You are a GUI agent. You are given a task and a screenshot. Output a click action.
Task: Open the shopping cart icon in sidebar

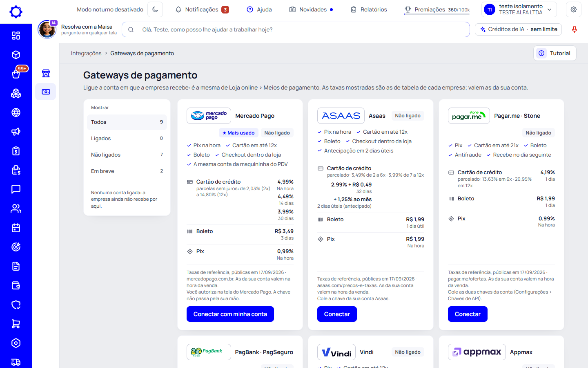16,324
